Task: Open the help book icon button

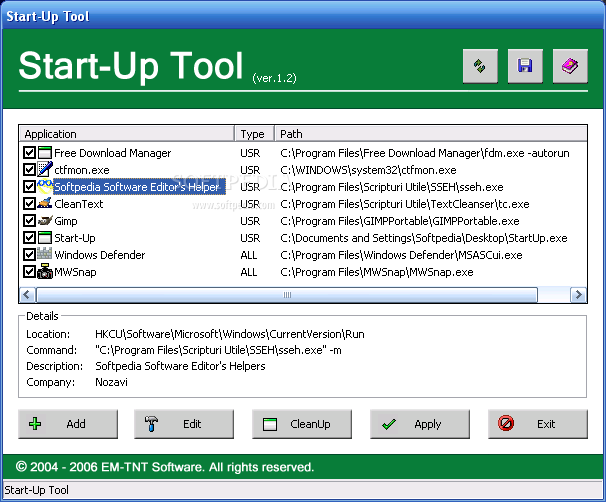Action: coord(570,66)
